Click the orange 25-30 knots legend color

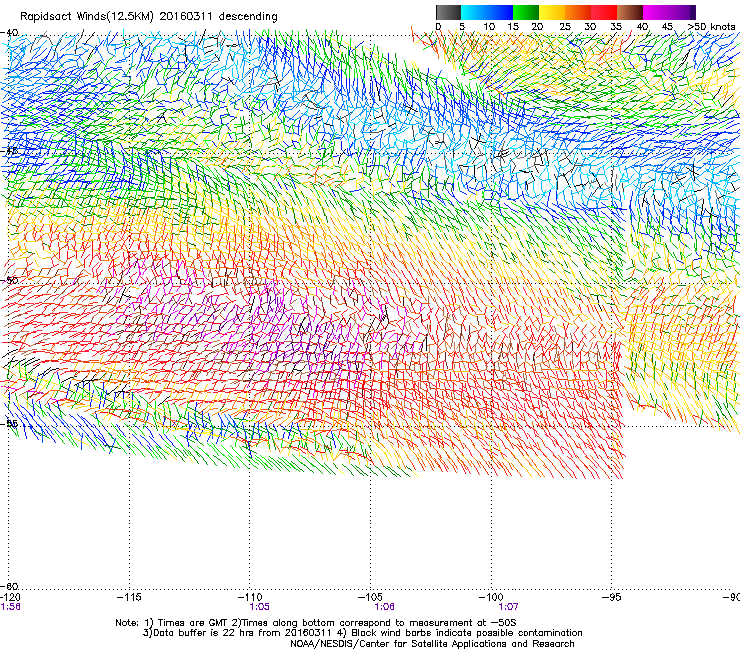point(578,12)
